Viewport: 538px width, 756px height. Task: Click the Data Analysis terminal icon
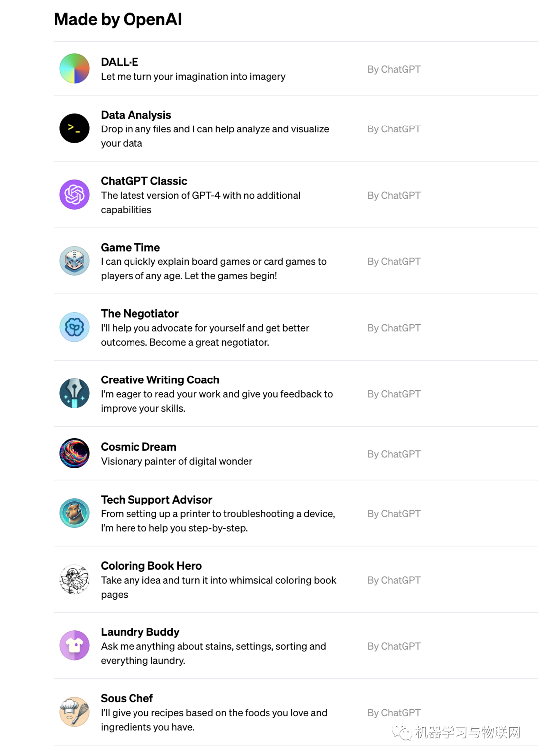click(74, 128)
